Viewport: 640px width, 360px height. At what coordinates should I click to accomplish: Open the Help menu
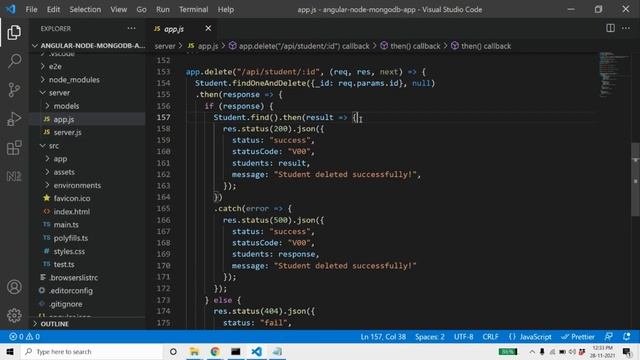click(226, 9)
